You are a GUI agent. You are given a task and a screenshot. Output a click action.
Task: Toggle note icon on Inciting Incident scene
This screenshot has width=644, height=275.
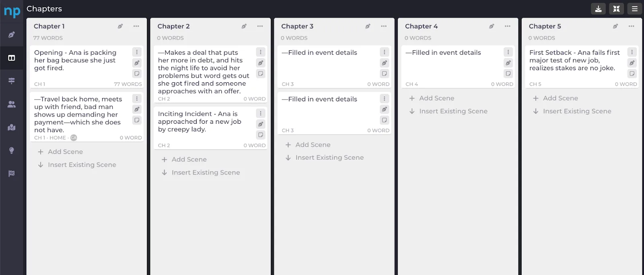[261, 135]
